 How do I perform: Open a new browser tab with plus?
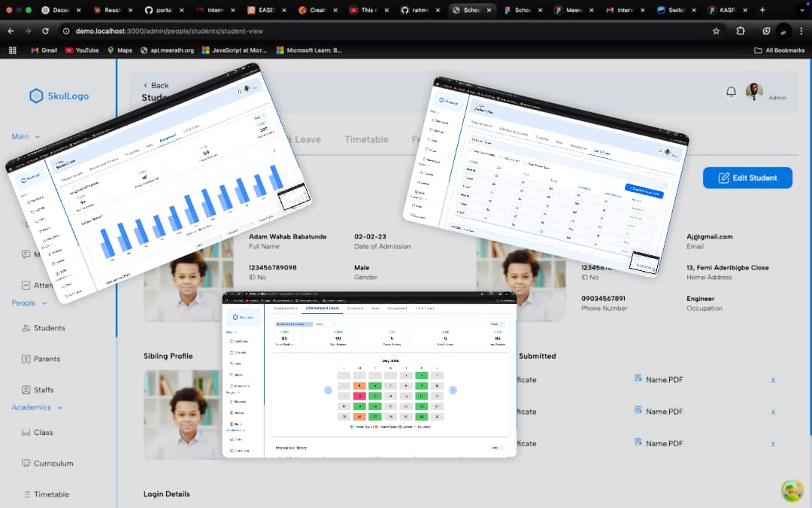click(762, 10)
